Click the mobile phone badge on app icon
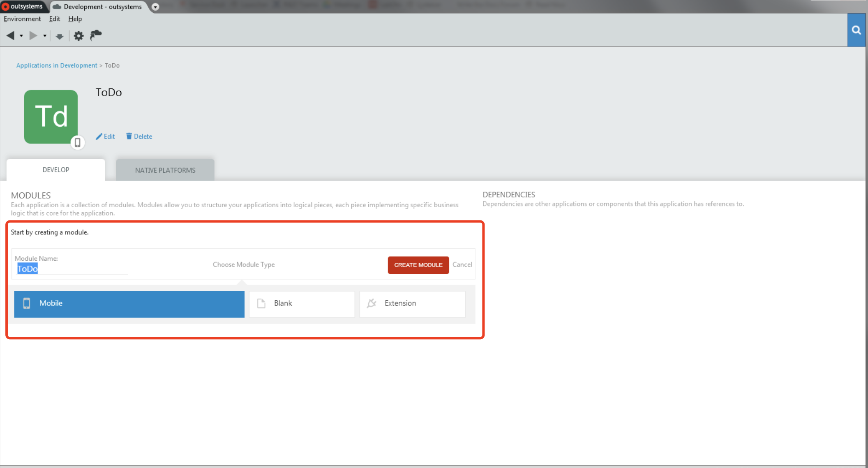 77,143
